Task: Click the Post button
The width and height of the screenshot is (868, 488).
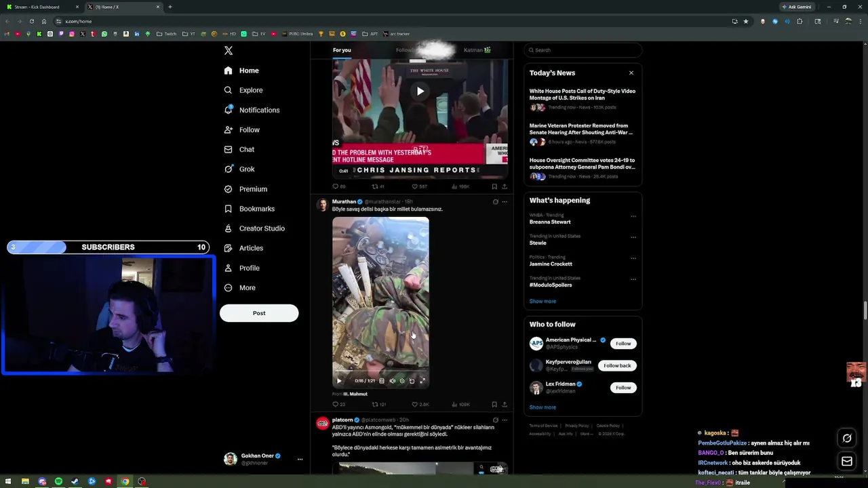Action: point(259,313)
